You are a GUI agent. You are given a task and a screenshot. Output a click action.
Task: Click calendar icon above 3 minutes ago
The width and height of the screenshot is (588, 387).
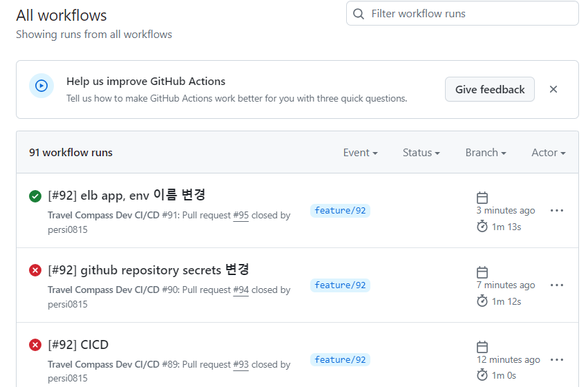point(482,197)
